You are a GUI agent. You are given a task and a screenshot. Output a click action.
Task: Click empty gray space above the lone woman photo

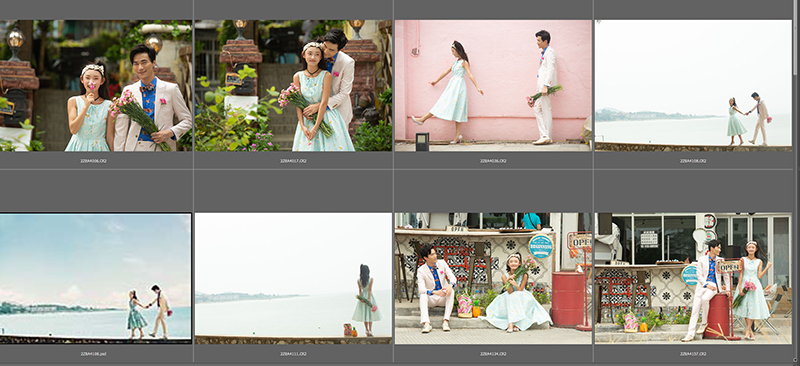pyautogui.click(x=293, y=191)
